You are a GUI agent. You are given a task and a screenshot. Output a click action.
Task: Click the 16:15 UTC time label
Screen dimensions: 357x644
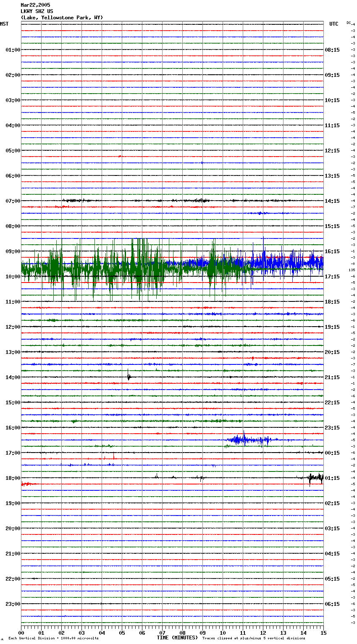click(x=332, y=251)
